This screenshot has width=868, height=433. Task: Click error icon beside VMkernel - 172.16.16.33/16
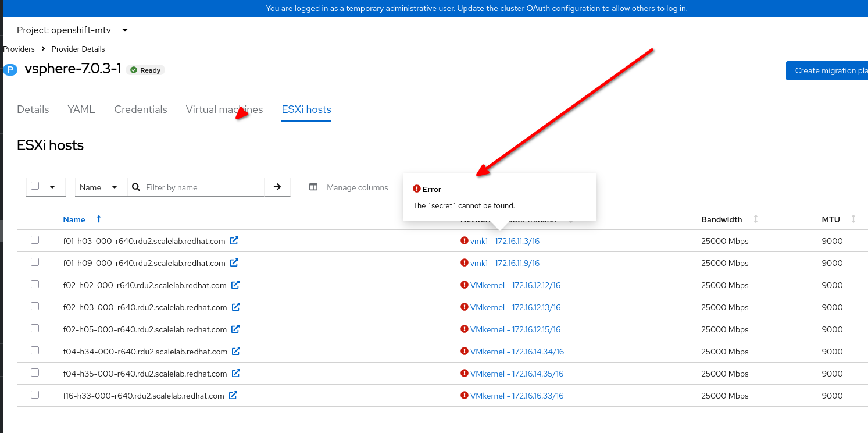[x=465, y=395]
